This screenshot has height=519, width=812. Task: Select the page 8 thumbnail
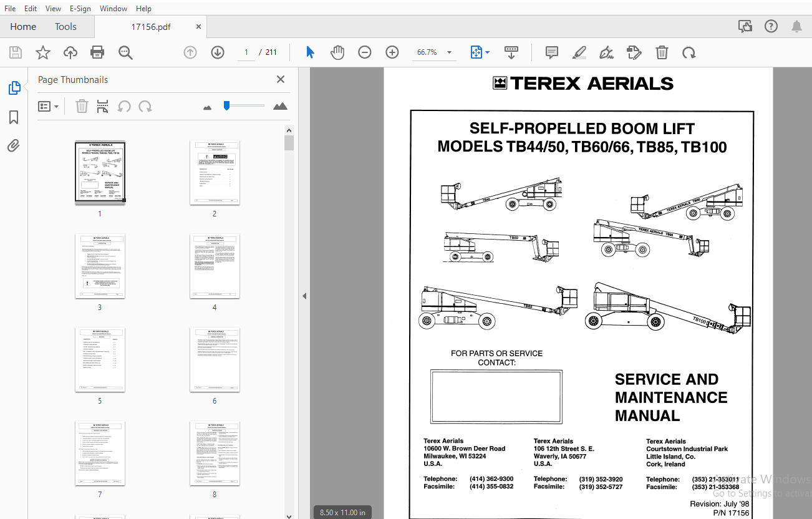point(215,454)
